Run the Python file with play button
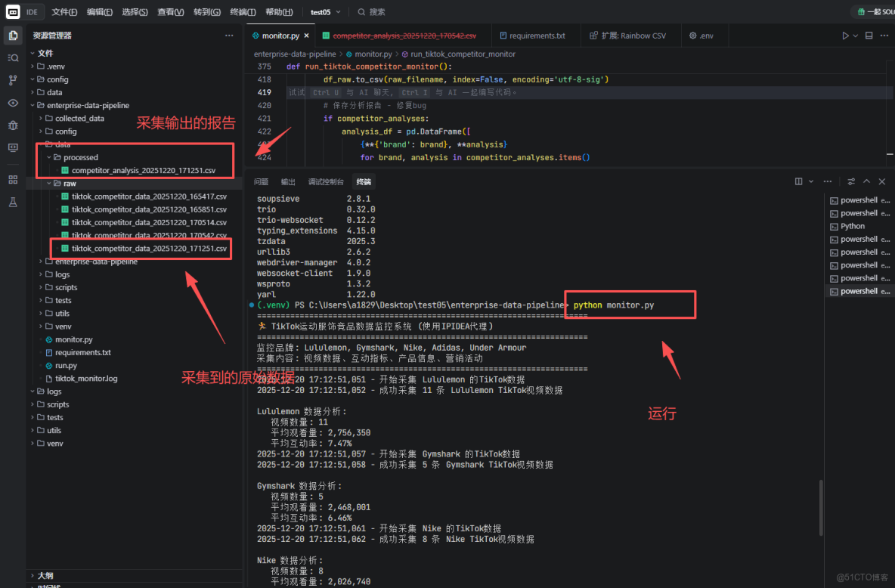This screenshot has height=588, width=895. [845, 36]
